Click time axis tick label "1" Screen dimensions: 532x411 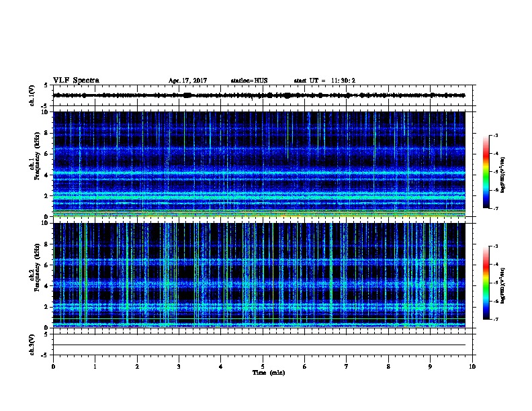(x=95, y=367)
